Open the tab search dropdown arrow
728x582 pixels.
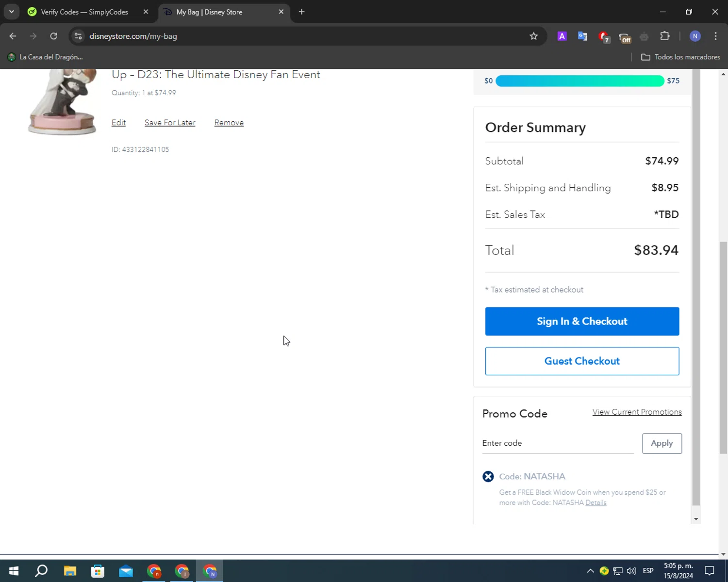(x=11, y=12)
